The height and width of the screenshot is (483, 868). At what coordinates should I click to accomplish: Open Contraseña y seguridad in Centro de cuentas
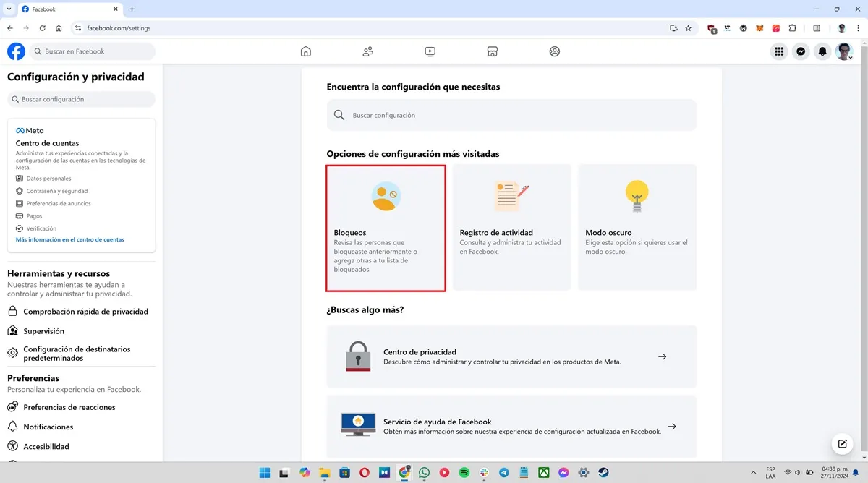point(58,191)
